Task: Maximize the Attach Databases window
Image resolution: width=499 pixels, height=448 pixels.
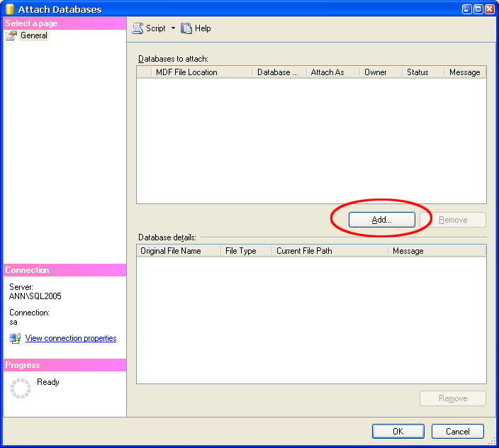Action: 478,9
